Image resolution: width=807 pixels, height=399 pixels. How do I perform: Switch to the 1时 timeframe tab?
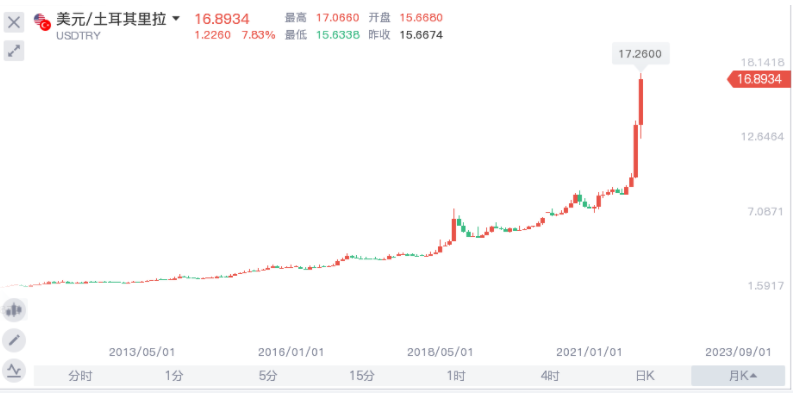(456, 376)
